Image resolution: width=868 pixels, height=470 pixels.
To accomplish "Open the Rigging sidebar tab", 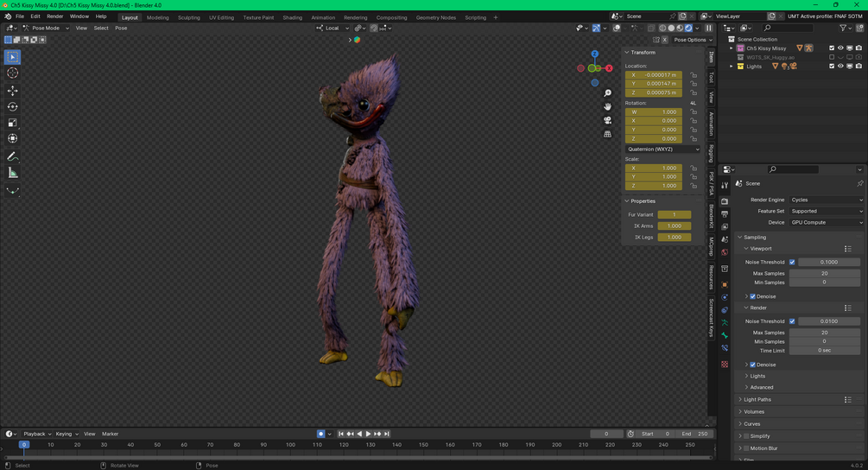I will 712,154.
